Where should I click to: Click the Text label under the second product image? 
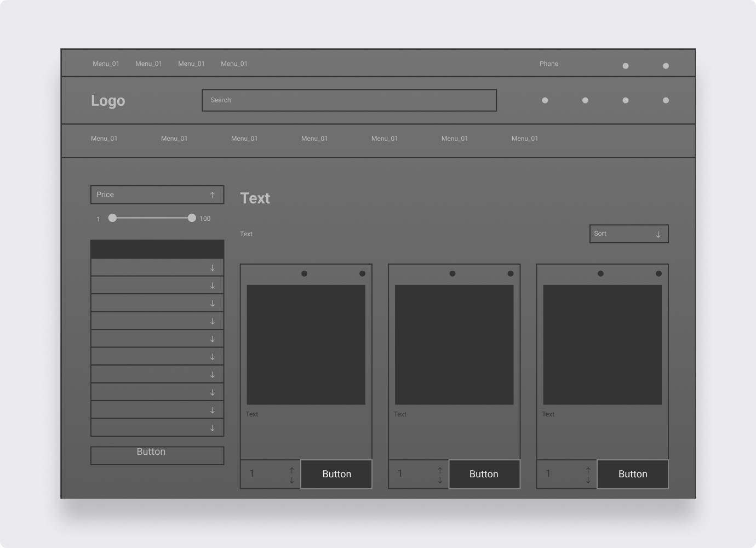[x=400, y=414]
